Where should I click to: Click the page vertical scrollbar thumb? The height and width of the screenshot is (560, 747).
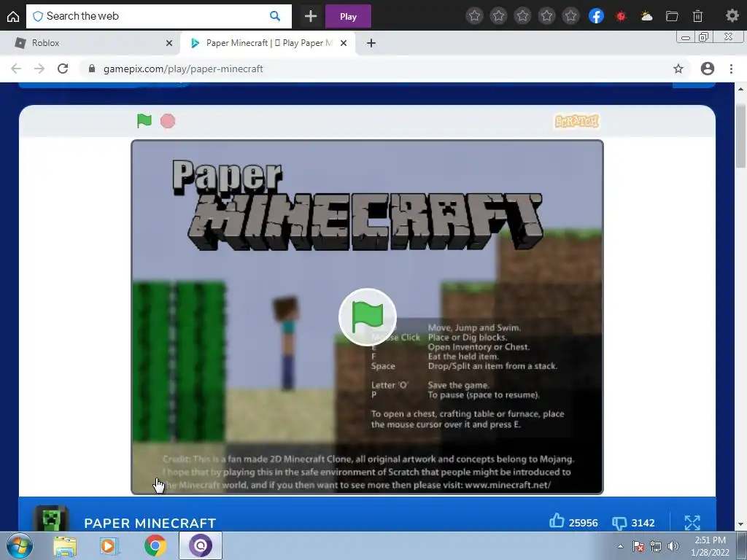tap(740, 136)
